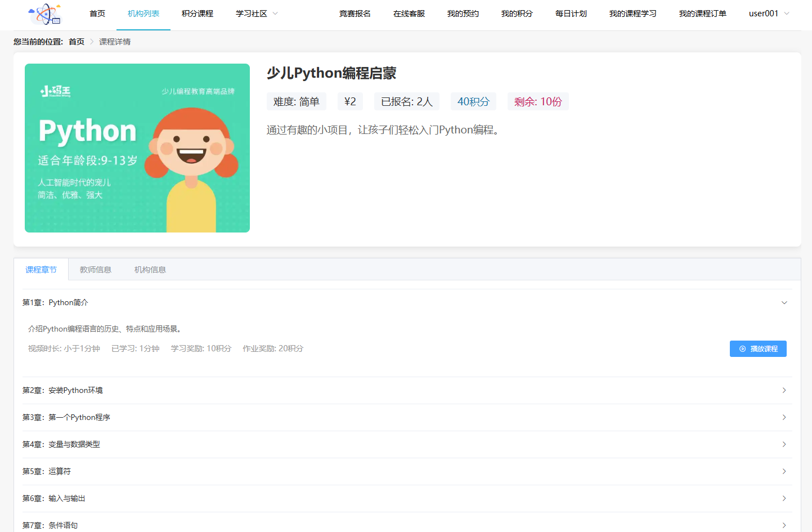The height and width of the screenshot is (532, 812).
Task: Expand 第4章 变量与数据类型
Action: tap(407, 445)
